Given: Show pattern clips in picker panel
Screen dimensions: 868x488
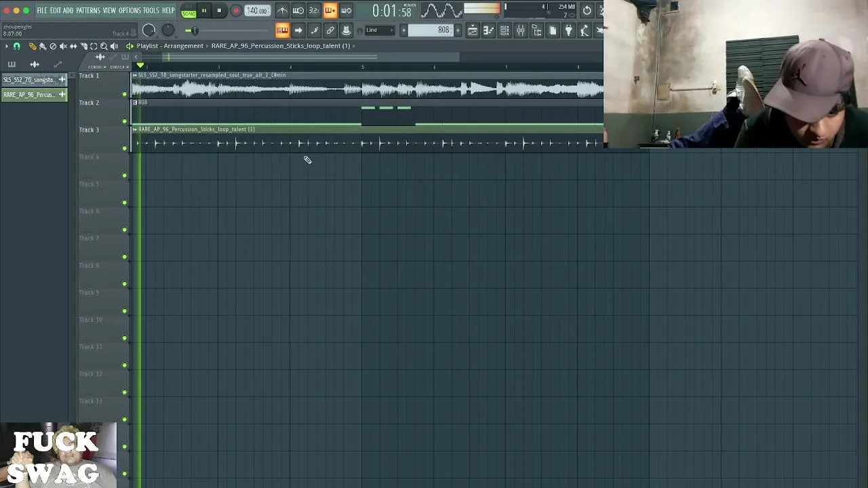Looking at the screenshot, I should (x=12, y=64).
